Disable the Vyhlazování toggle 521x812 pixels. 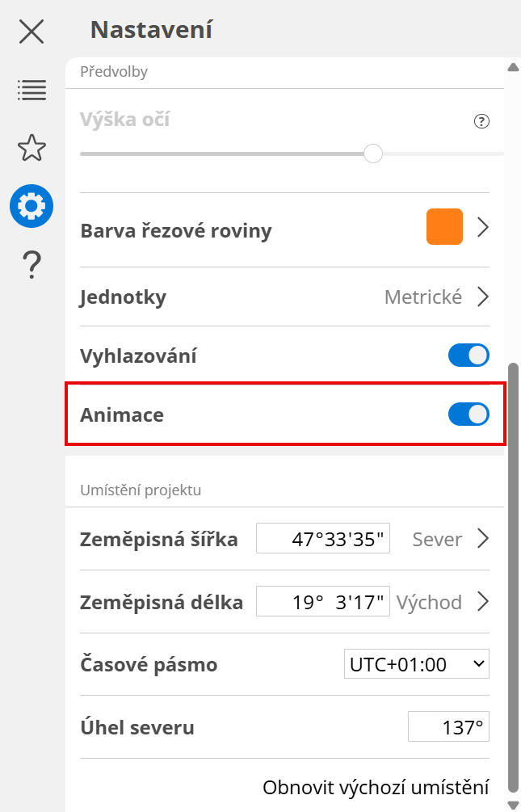coord(468,356)
